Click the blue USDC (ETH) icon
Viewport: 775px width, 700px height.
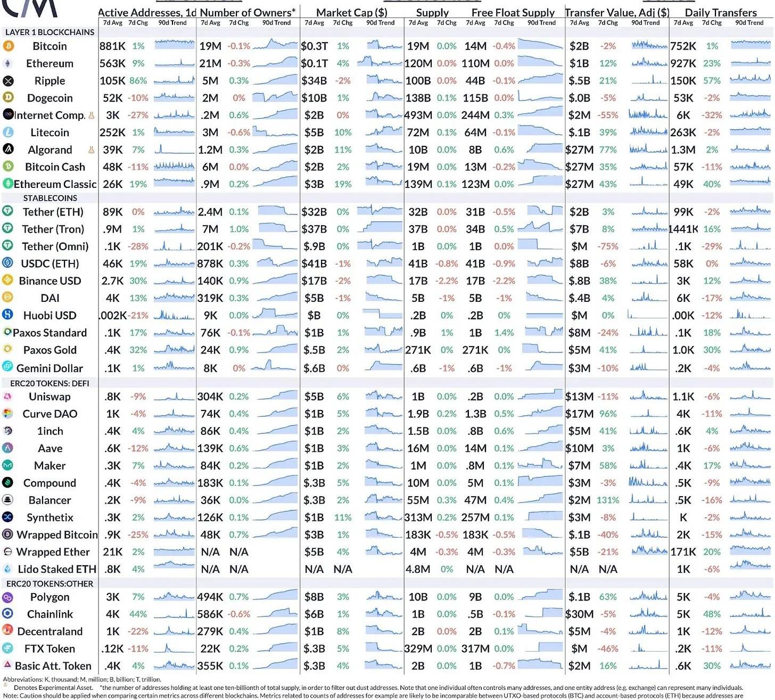[x=8, y=263]
